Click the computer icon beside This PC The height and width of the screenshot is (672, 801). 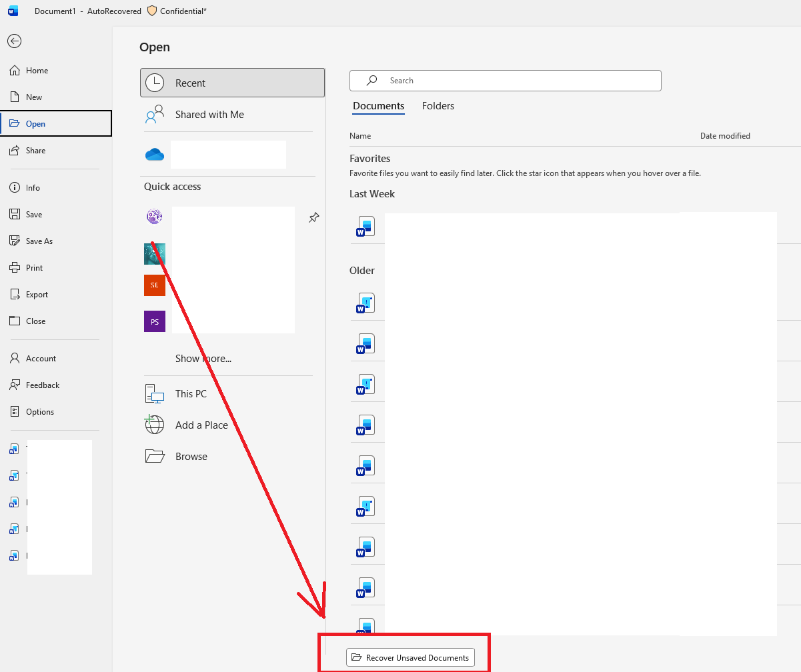coord(155,394)
